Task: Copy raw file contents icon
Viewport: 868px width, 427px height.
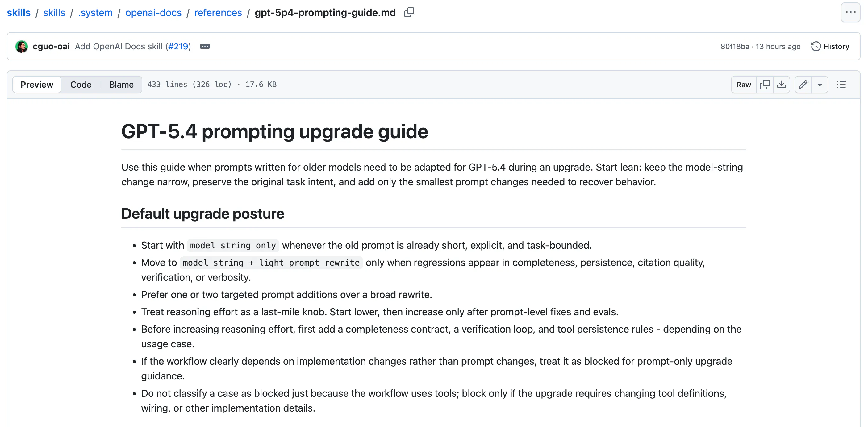Action: click(765, 85)
